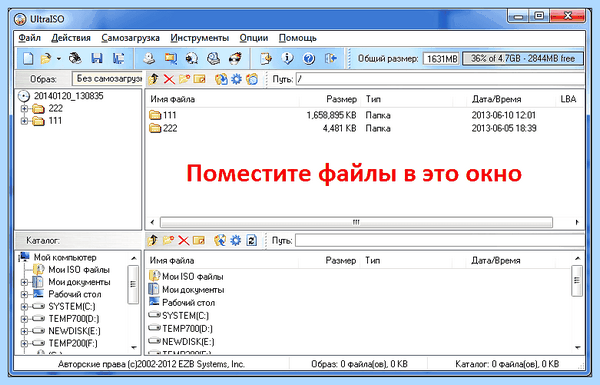The height and width of the screenshot is (385, 600).
Task: Click the info (i) icon in main toolbar
Action: pyautogui.click(x=287, y=59)
